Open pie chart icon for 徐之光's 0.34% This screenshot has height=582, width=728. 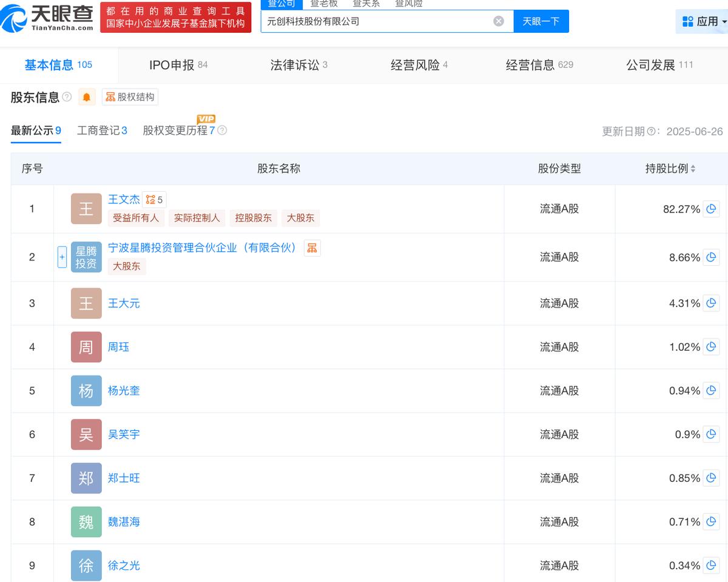711,566
